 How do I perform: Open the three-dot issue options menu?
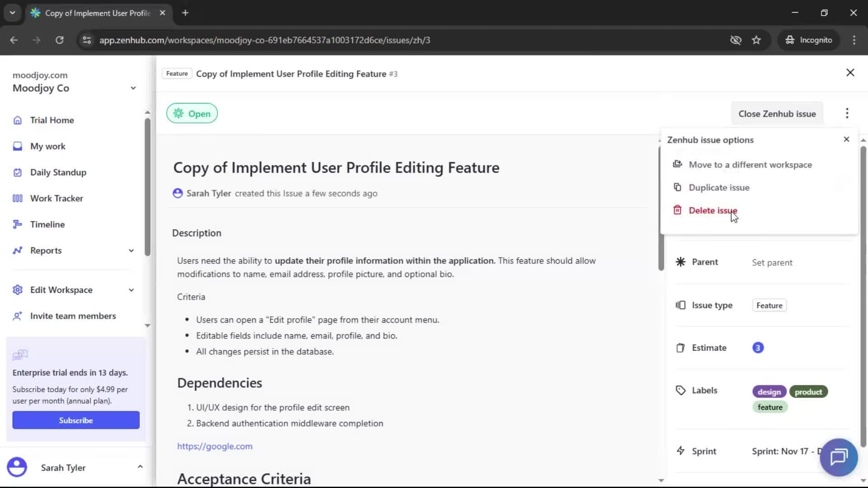847,113
